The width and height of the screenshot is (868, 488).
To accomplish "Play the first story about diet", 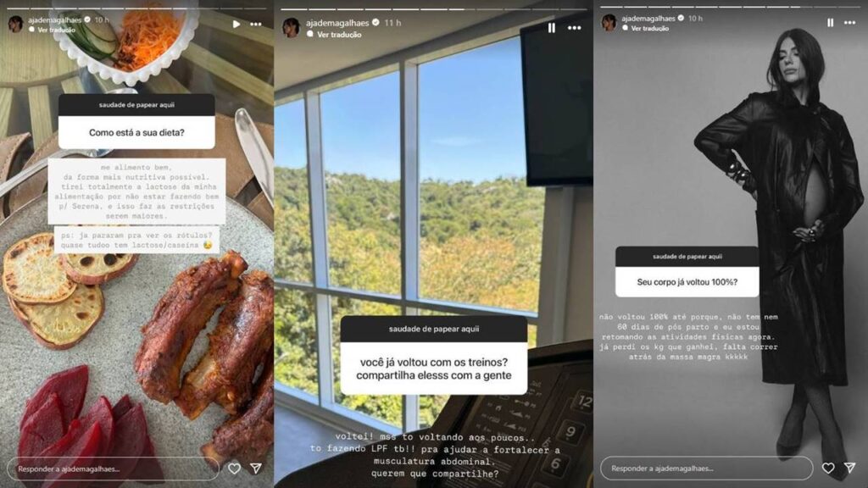I will (x=236, y=25).
